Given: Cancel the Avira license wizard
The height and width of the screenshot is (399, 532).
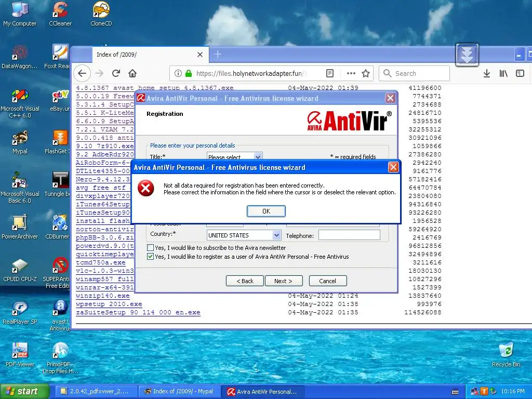Looking at the screenshot, I should coord(328,281).
